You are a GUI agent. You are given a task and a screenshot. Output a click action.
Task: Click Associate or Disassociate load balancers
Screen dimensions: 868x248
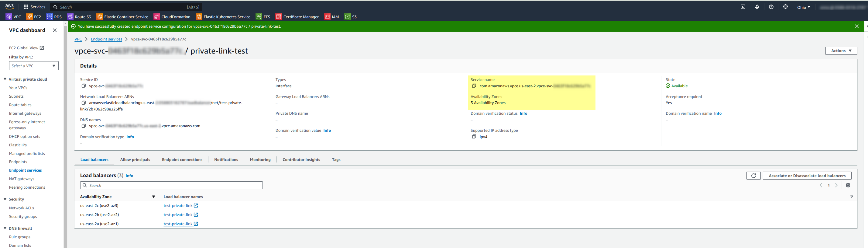(807, 176)
